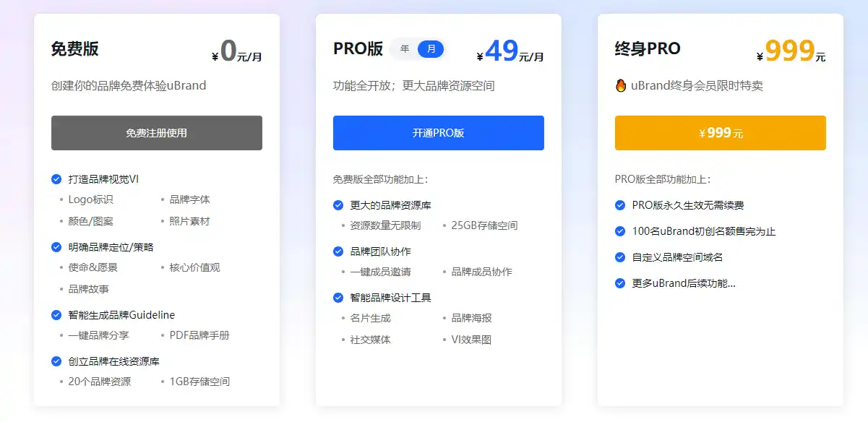Click the 25GB存储空间 feature item
This screenshot has height=422, width=868.
click(x=485, y=225)
